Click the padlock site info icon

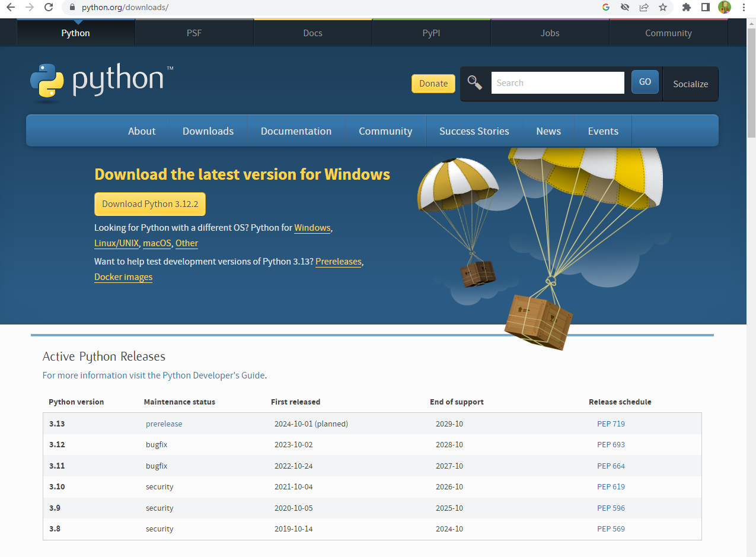click(72, 8)
